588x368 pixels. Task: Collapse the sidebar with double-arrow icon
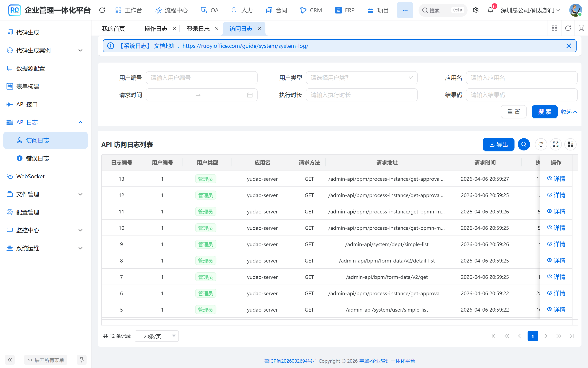point(10,360)
